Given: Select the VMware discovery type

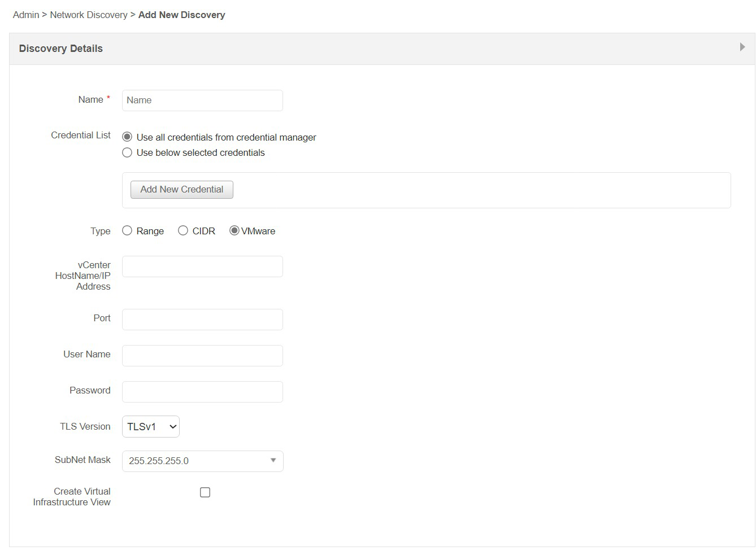Looking at the screenshot, I should [x=234, y=230].
